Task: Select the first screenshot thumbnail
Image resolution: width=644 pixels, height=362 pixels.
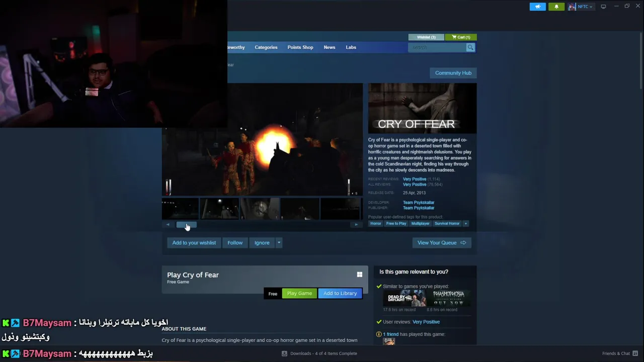Action: [180, 209]
